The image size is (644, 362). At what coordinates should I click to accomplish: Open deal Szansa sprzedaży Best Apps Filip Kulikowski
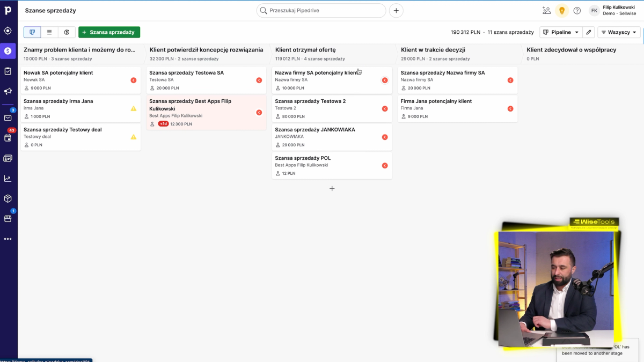[x=206, y=112]
